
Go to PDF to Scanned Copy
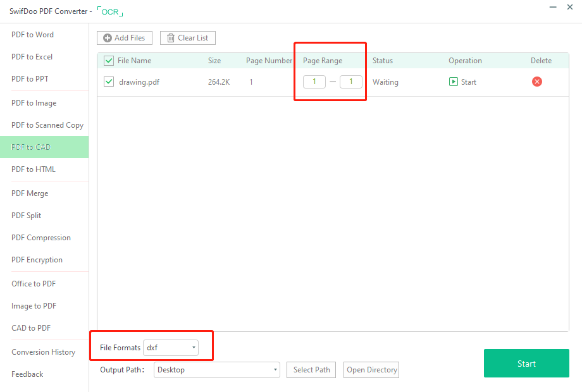tap(47, 125)
